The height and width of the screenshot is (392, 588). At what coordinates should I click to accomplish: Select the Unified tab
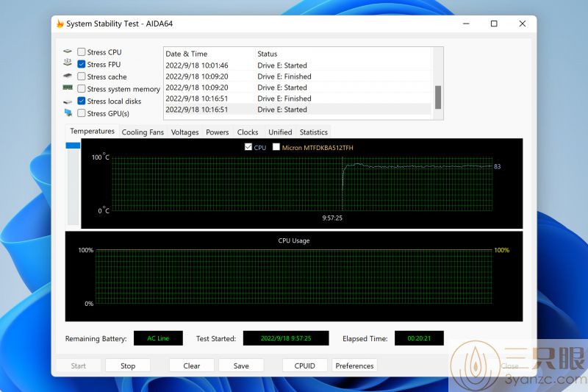(280, 132)
